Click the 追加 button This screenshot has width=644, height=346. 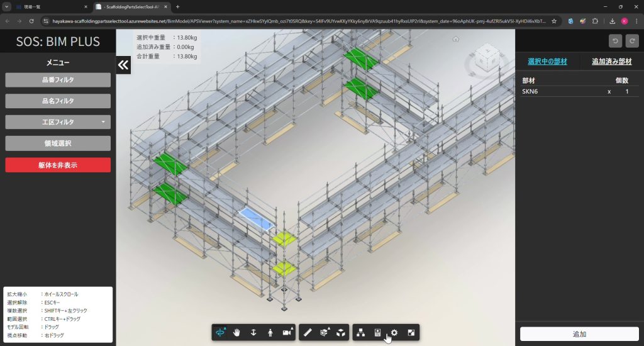point(579,334)
